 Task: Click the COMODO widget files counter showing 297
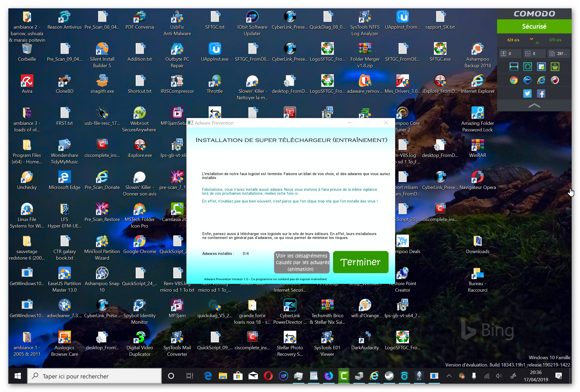(559, 53)
